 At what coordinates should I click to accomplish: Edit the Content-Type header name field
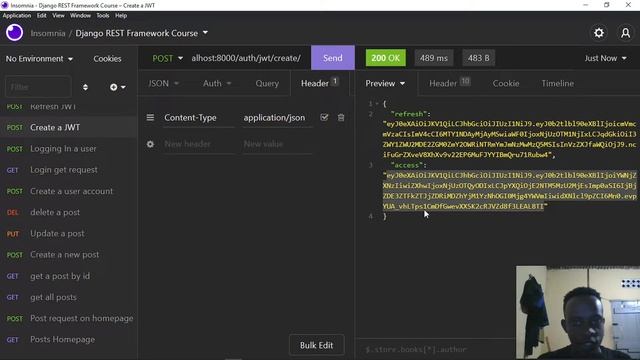(x=198, y=118)
